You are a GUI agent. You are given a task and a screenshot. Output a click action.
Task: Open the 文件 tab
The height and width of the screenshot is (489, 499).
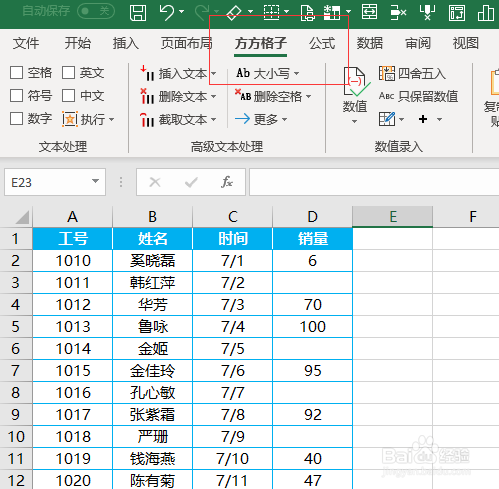click(26, 43)
